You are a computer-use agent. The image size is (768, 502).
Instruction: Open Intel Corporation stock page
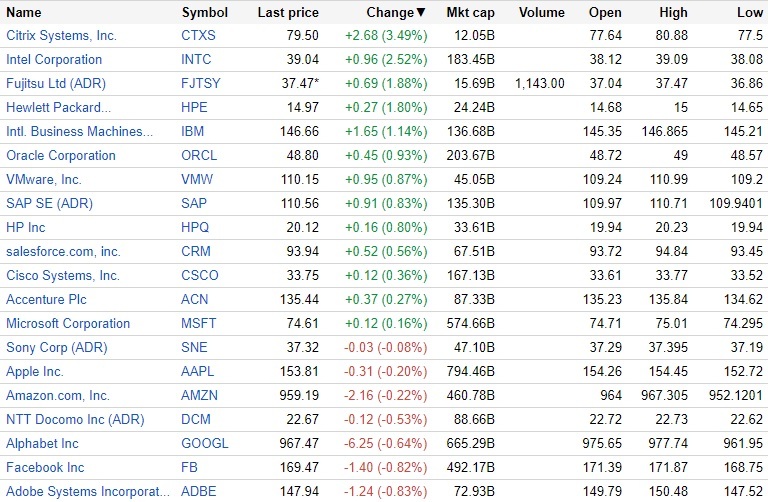pyautogui.click(x=54, y=59)
